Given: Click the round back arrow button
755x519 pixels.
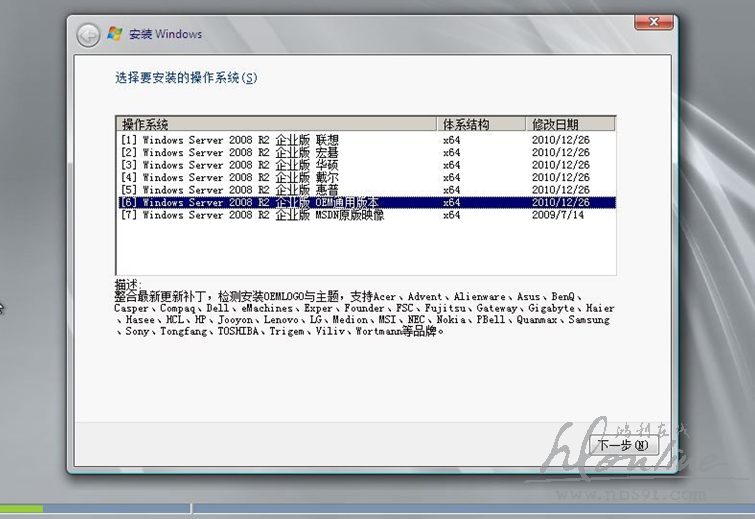Looking at the screenshot, I should point(90,35).
